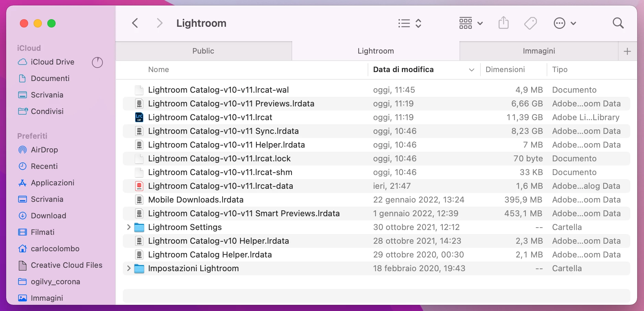Viewport: 644px width, 311px height.
Task: Select Lightroom Catalog-v10-v11 Helper.lrdata file name
Action: [x=226, y=145]
